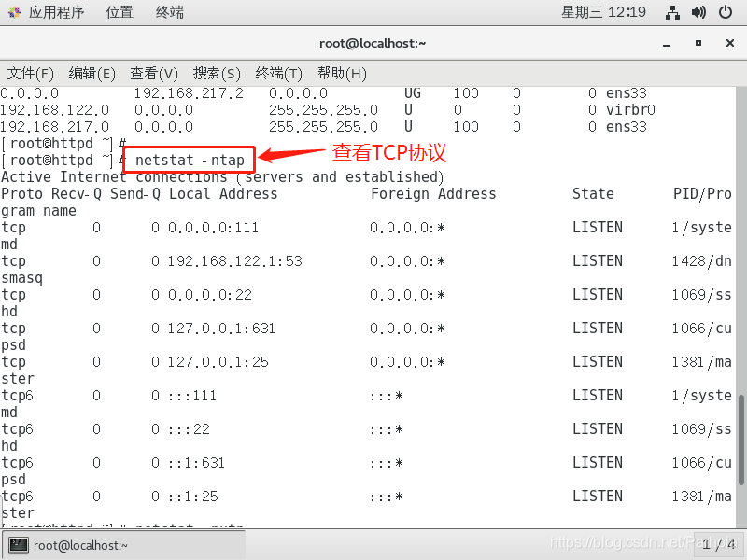
Task: Click the "Foreign Address" column header
Action: point(433,194)
